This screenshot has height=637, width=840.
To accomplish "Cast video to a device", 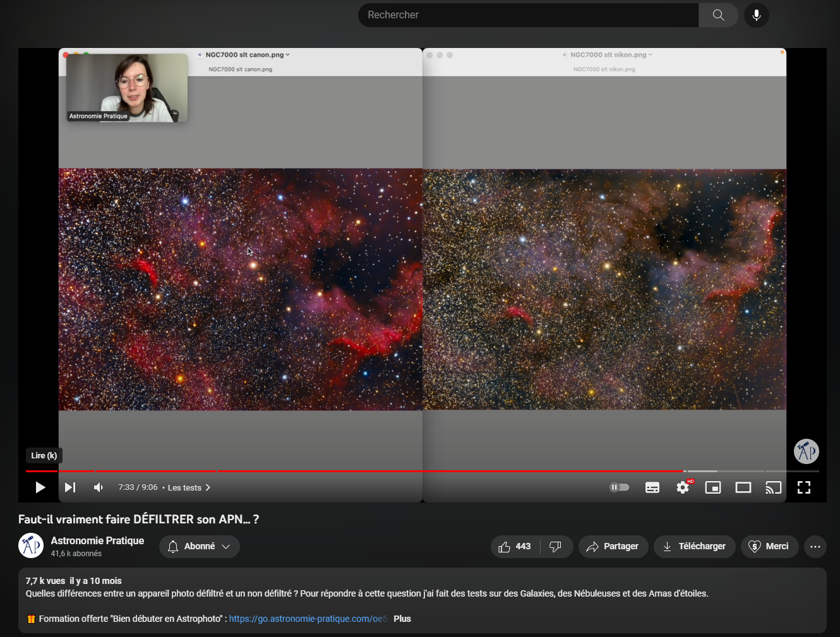I will pos(774,487).
